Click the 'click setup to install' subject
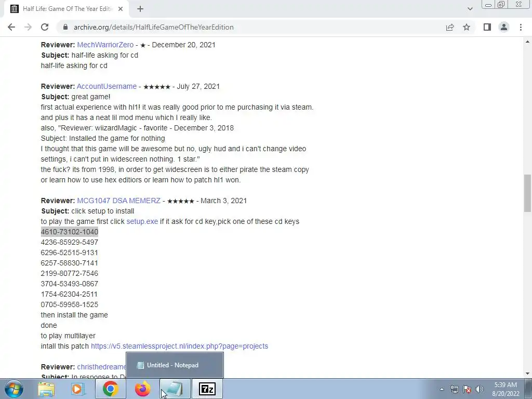 coord(103,211)
